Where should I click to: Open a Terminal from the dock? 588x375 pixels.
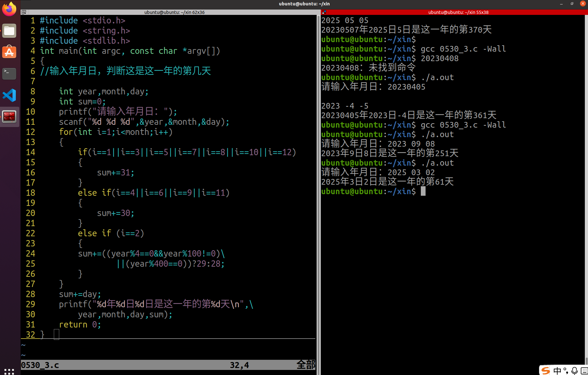tap(9, 73)
